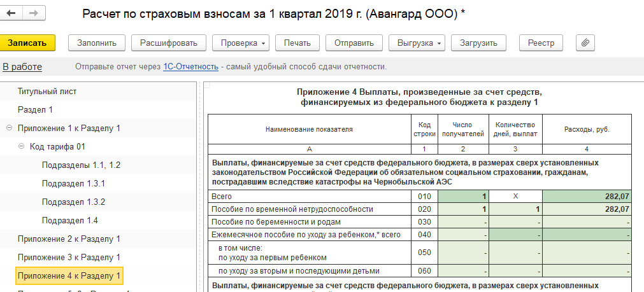Open Подраздел 1.3.1 in the tree
The image size is (644, 292).
coord(73,183)
